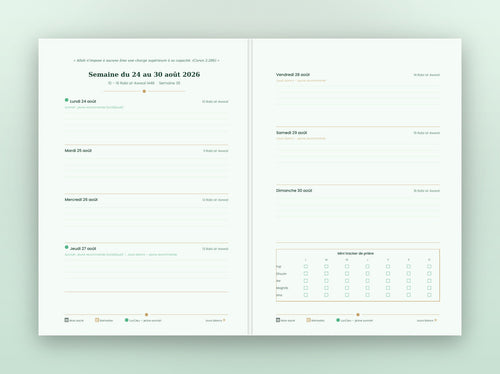Click the orange note under Vendredi 28 août

pos(301,80)
